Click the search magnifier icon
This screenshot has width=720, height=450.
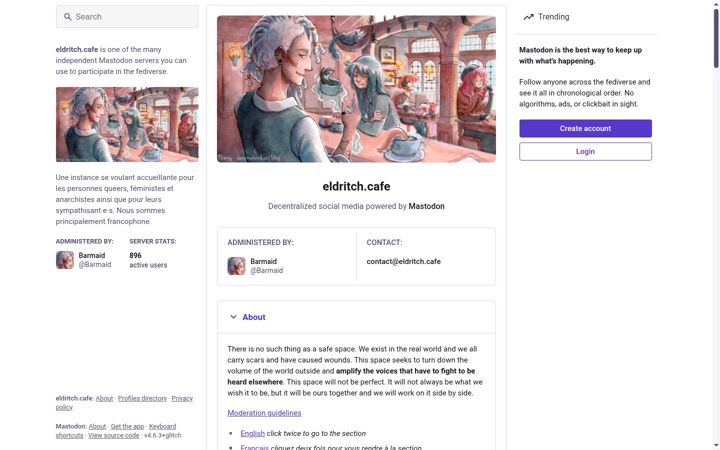[68, 17]
